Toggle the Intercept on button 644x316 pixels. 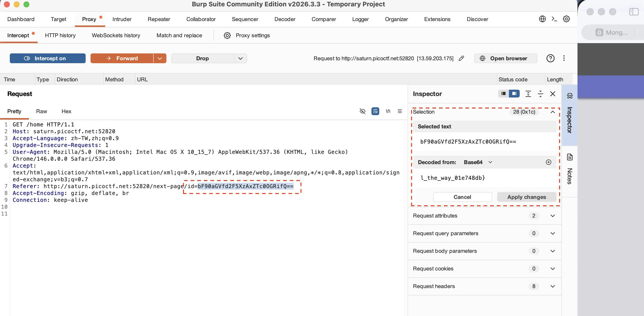(x=47, y=58)
